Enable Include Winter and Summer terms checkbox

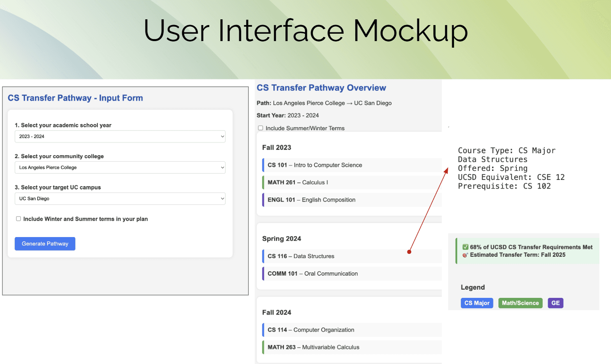(x=19, y=219)
